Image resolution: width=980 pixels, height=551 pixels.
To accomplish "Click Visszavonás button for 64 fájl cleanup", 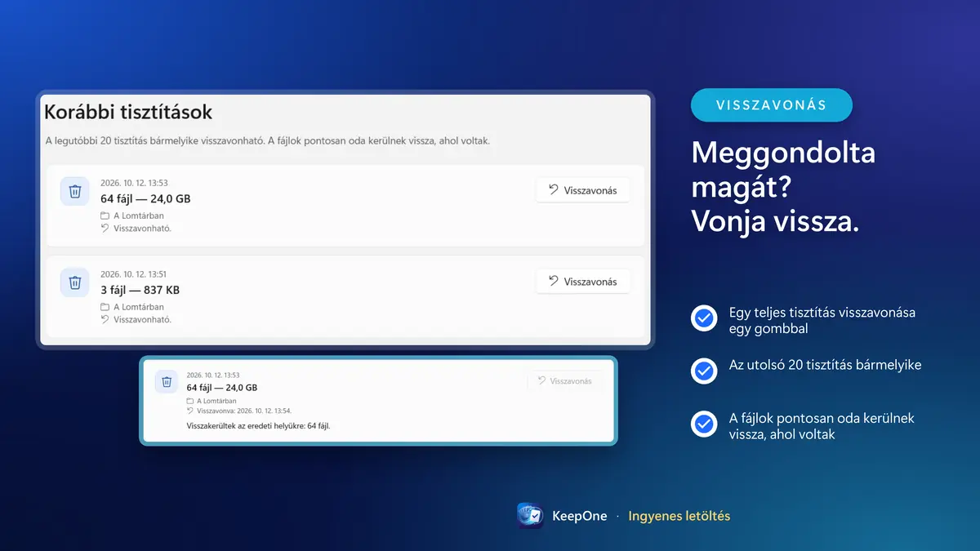I will [x=583, y=190].
